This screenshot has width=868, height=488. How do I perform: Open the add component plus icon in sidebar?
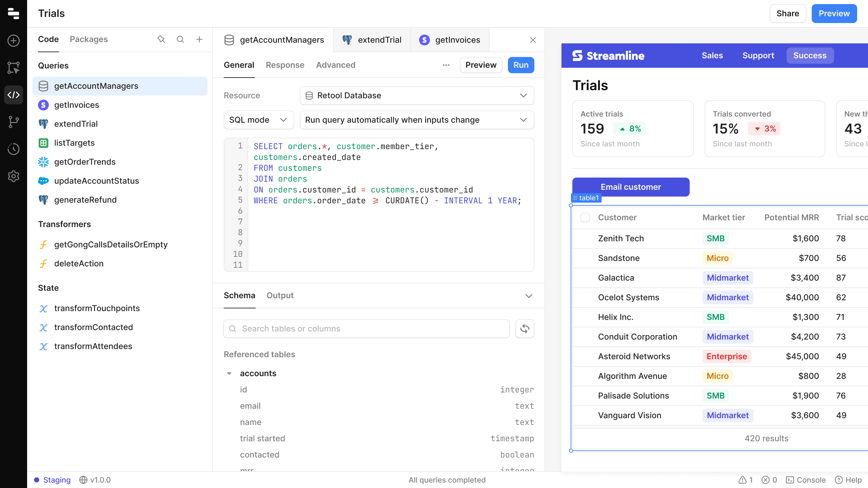pyautogui.click(x=14, y=41)
